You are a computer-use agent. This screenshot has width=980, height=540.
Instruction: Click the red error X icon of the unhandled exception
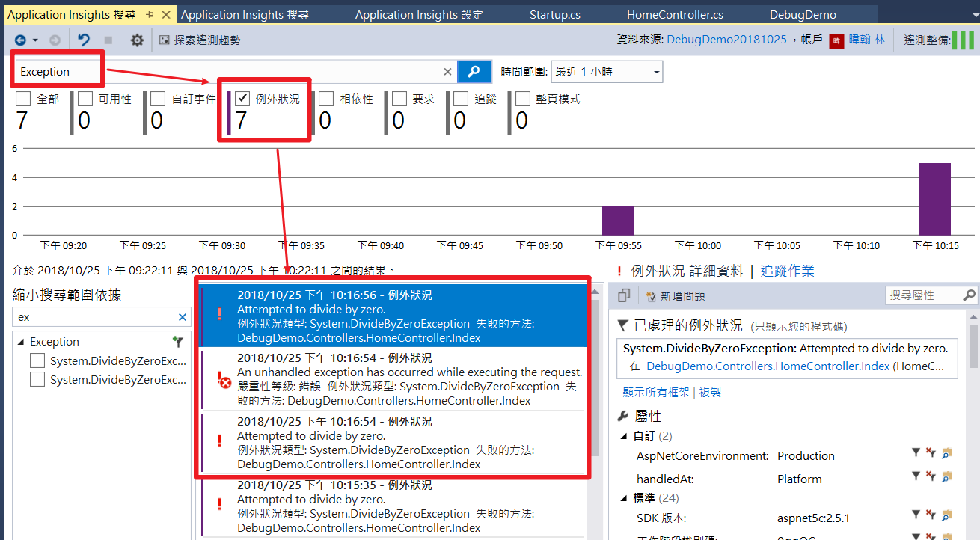(x=224, y=383)
